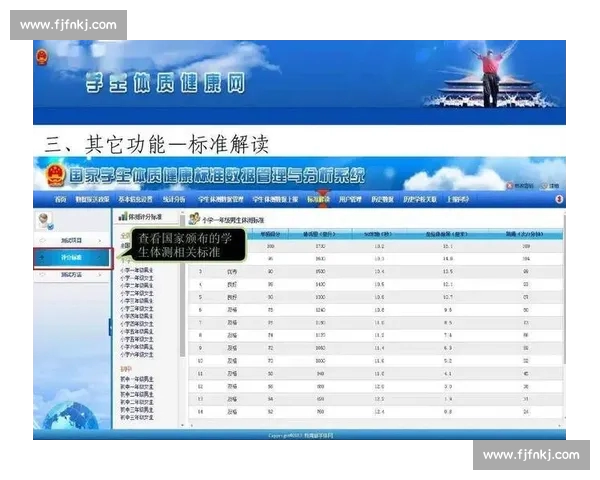Select the 初中 group heading in tree

pos(126,370)
